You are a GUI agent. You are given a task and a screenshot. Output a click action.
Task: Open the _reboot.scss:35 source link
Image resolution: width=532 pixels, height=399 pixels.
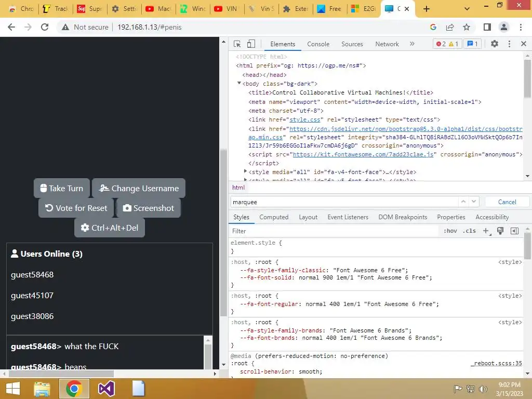point(496,363)
